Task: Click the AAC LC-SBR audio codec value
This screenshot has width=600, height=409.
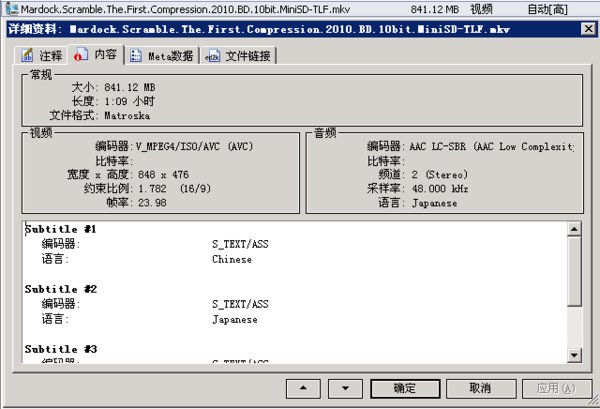Action: coord(492,147)
